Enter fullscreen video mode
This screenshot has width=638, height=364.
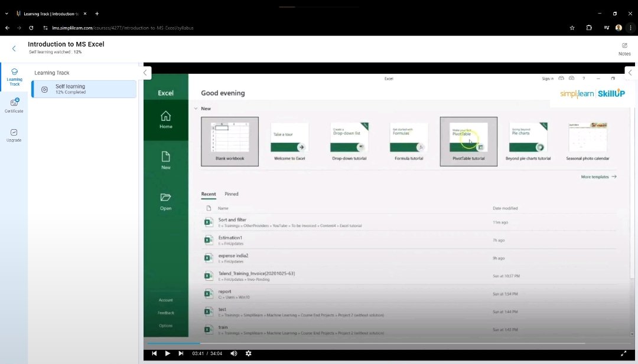623,354
